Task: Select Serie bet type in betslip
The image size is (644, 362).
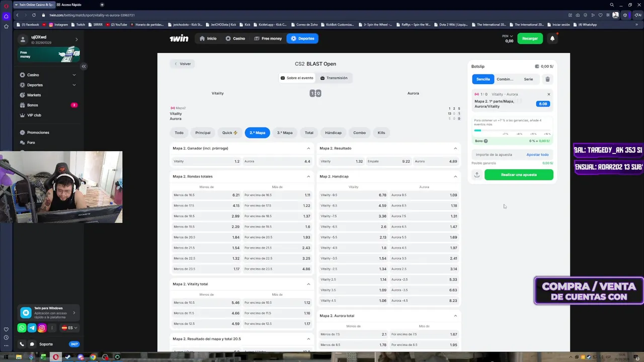Action: point(528,79)
